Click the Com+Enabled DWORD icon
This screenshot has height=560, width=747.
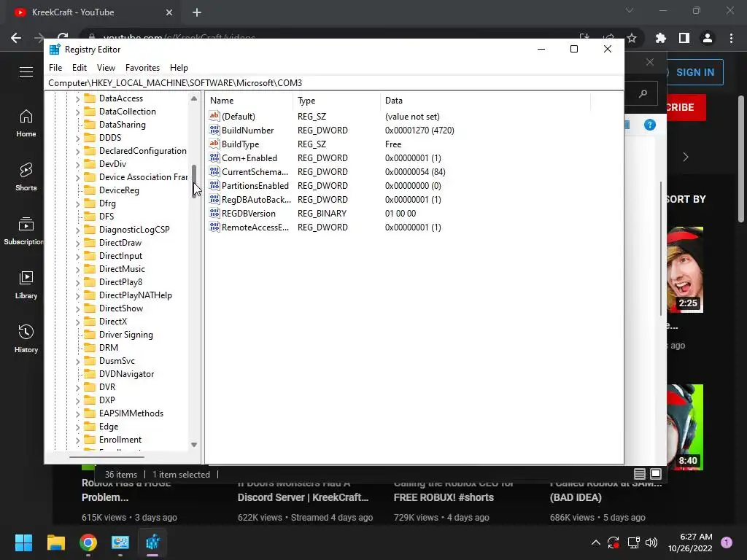[214, 157]
